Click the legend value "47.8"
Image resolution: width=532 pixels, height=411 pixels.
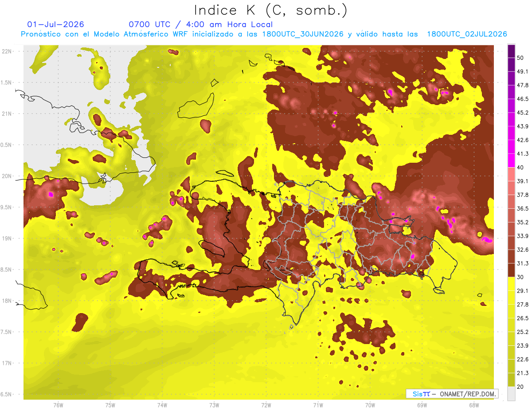coord(523,85)
